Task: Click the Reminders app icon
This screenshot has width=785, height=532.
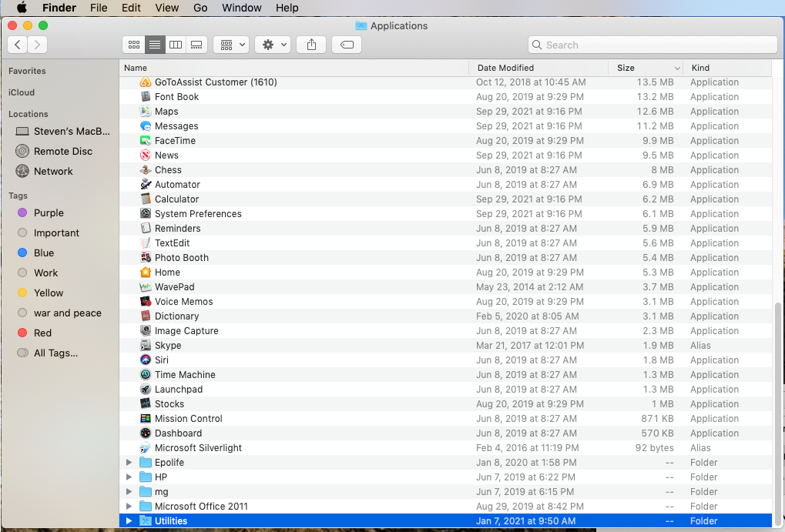Action: 145,228
